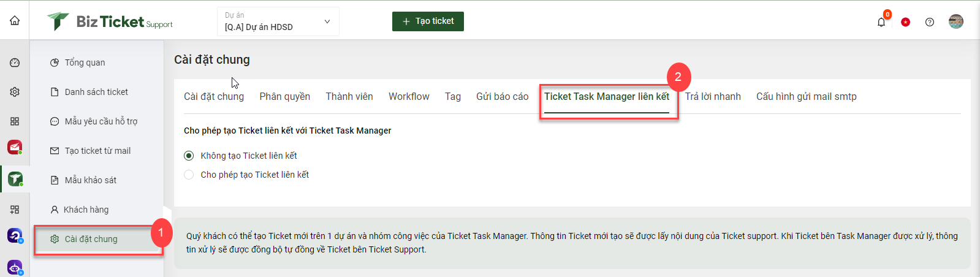The height and width of the screenshot is (277, 980).
Task: Select Cài đặt chung in the sidebar
Action: click(x=98, y=239)
